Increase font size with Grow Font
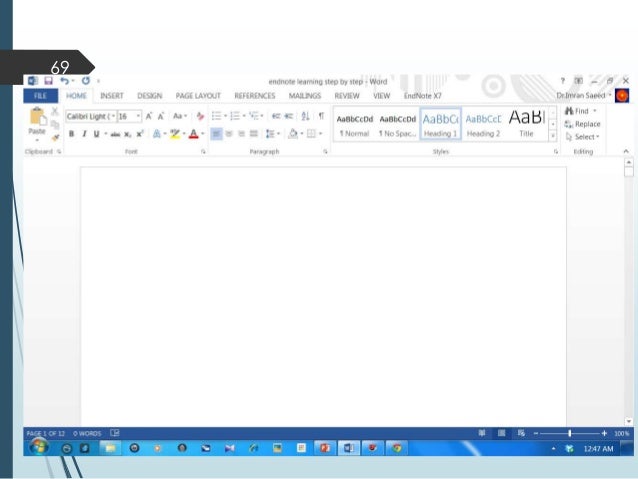This screenshot has width=638, height=479. [x=149, y=116]
